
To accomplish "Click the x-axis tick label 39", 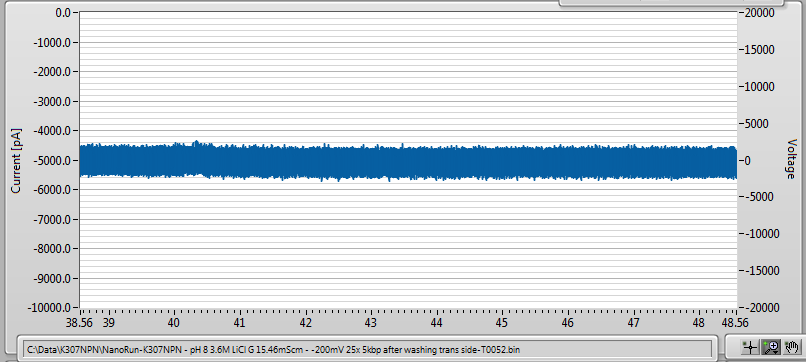I will point(108,322).
